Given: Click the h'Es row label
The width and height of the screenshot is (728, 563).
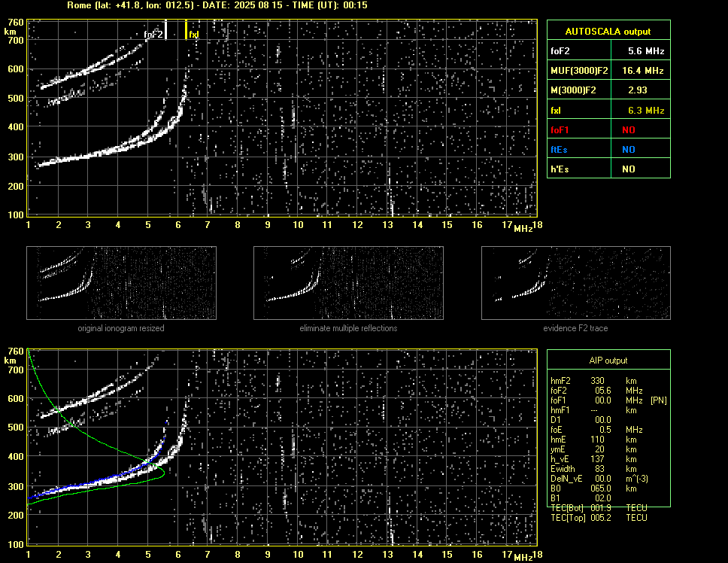Looking at the screenshot, I should [560, 169].
